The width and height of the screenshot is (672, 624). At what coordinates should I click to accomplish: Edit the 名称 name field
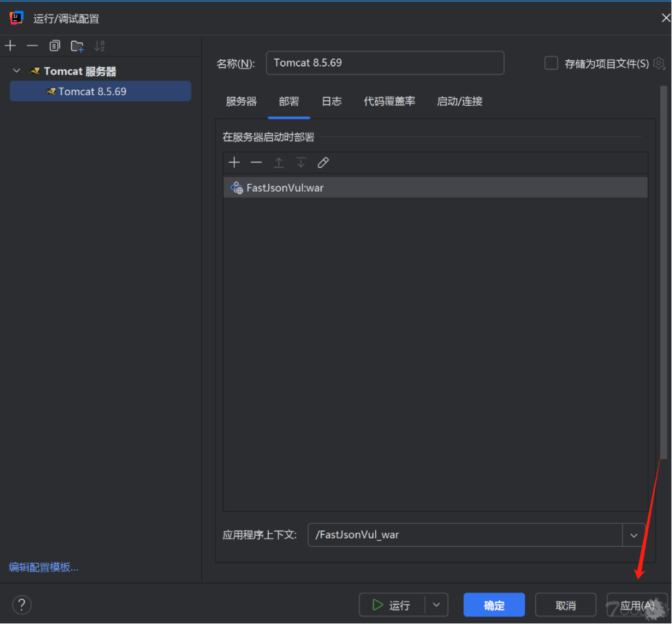tap(385, 63)
